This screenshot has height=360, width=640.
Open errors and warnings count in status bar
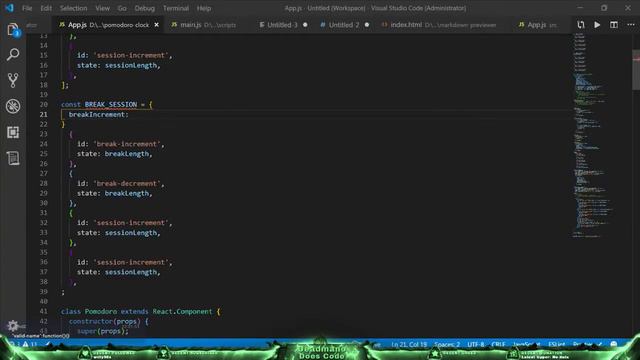[x=24, y=344]
